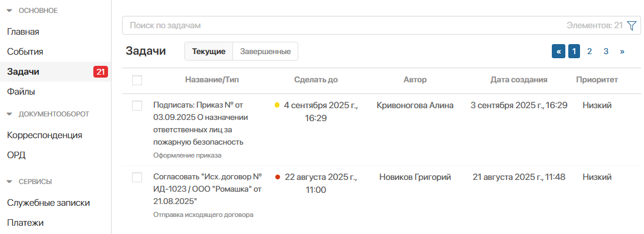Screen dimensions: 644x234
Task: Open События in the sidebar
Action: tap(25, 52)
